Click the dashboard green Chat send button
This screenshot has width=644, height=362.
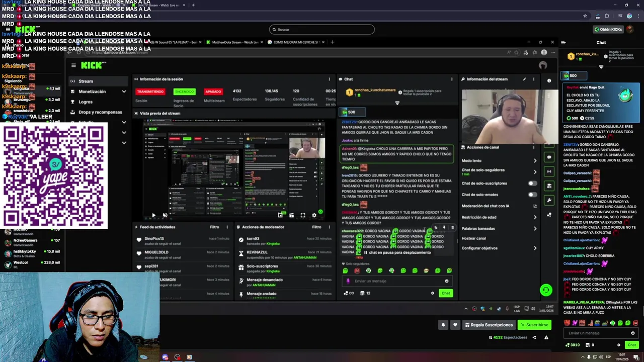pos(446,293)
